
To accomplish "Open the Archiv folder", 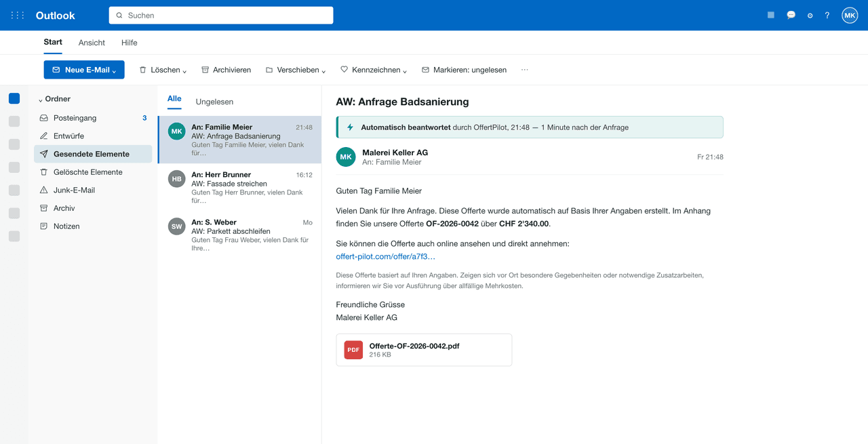I will [x=93, y=208].
